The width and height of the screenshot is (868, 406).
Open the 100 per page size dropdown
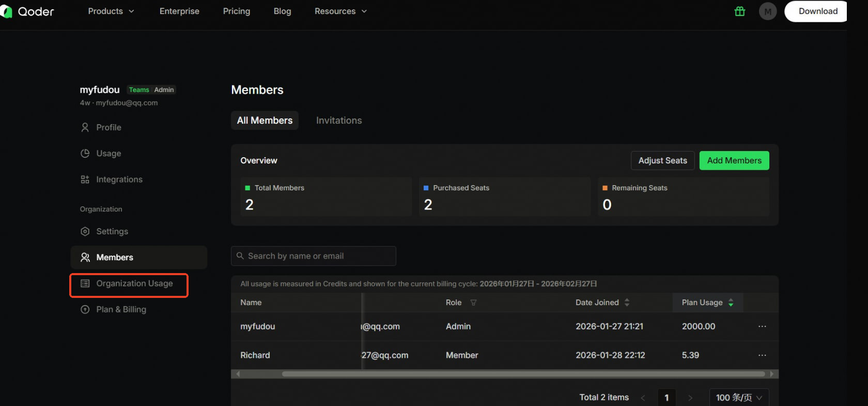pos(739,397)
